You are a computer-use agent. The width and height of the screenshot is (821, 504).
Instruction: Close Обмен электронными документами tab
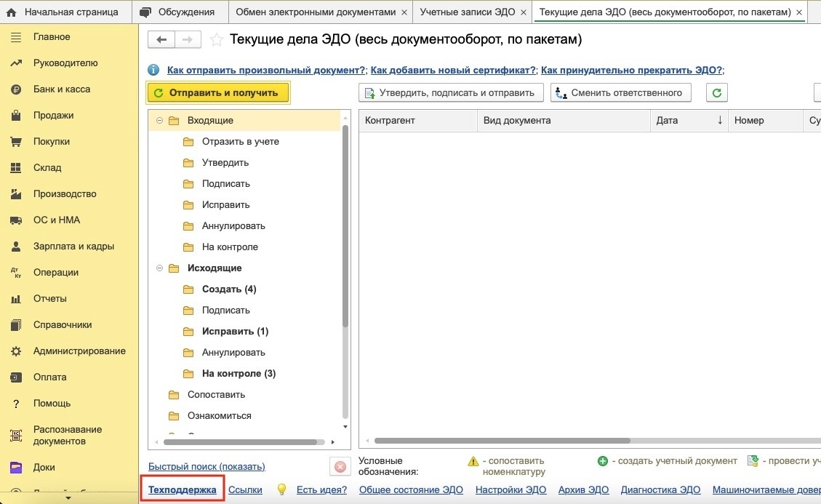point(404,12)
